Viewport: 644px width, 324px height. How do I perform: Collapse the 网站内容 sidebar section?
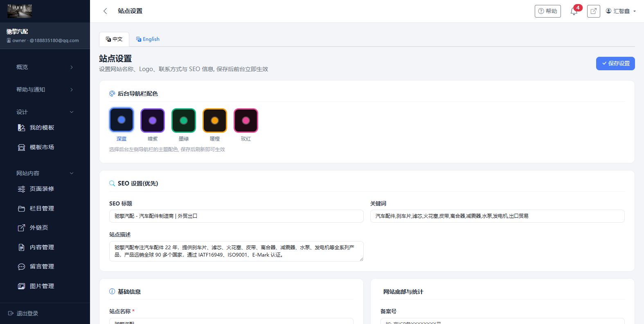point(45,173)
